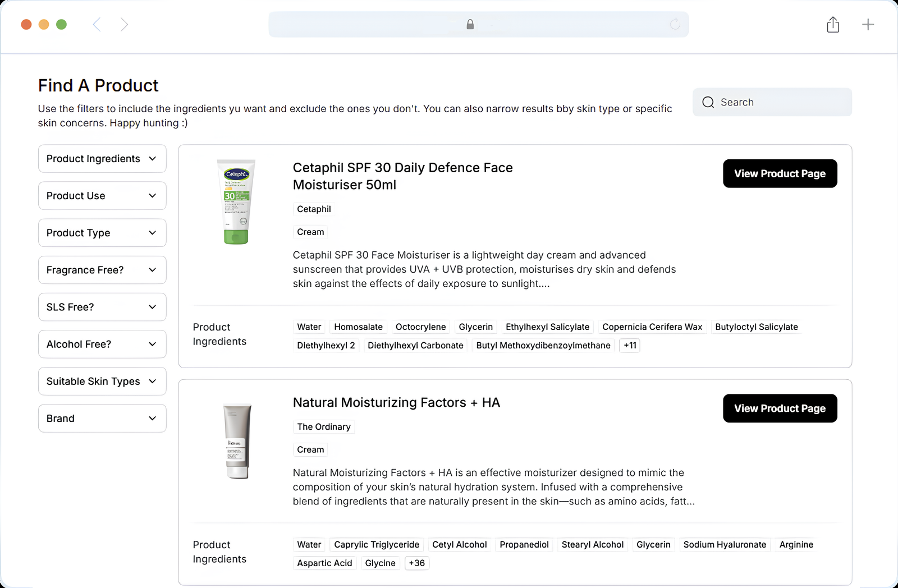Select the Copernicia Cerifera Wax tag
This screenshot has width=898, height=588.
652,327
